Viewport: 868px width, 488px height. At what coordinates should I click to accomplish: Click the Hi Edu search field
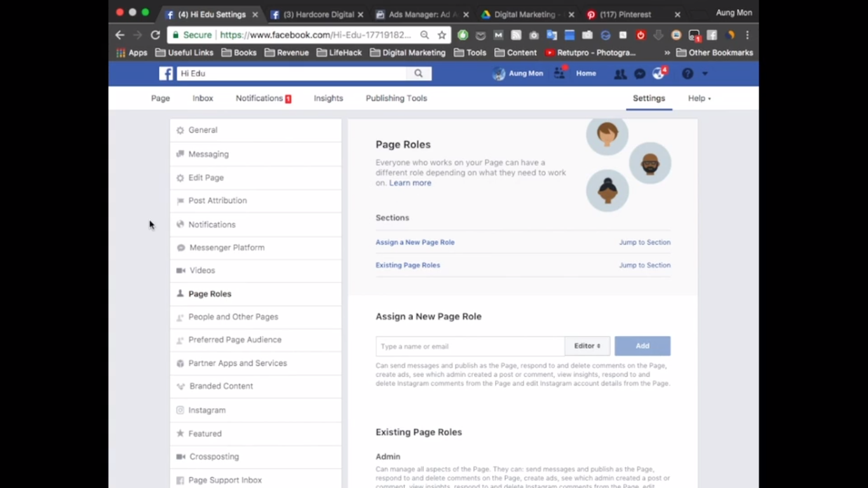pyautogui.click(x=292, y=74)
